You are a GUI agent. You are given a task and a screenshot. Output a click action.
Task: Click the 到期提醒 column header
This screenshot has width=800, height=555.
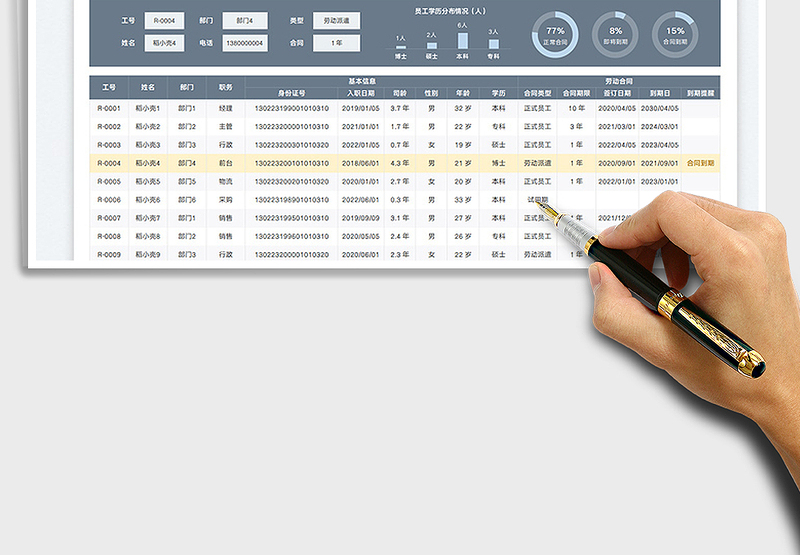[x=700, y=93]
